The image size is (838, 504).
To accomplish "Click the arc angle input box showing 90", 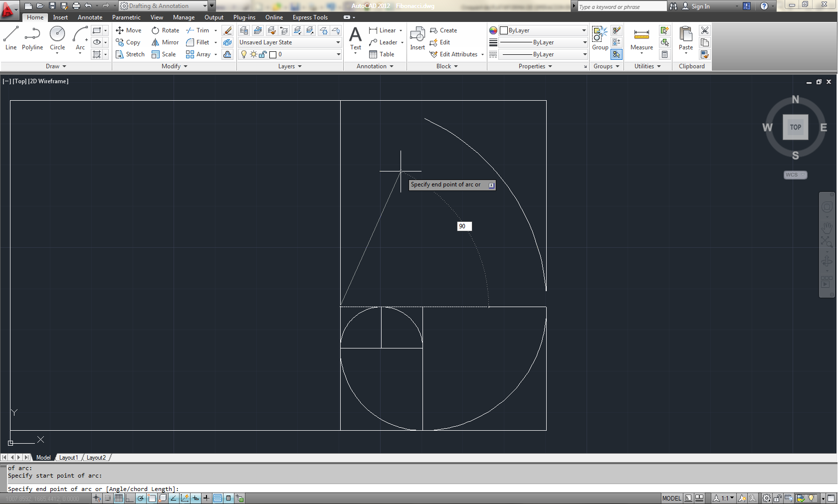I will pyautogui.click(x=464, y=226).
